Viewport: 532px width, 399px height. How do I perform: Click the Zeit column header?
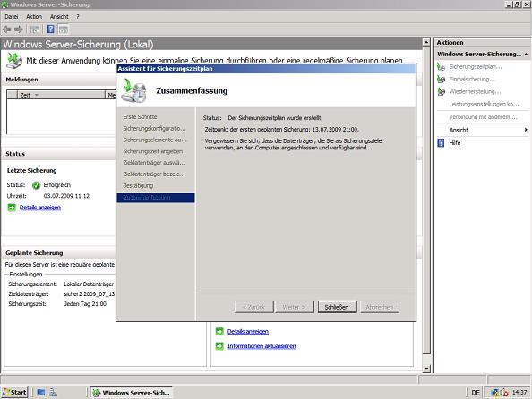coord(61,95)
